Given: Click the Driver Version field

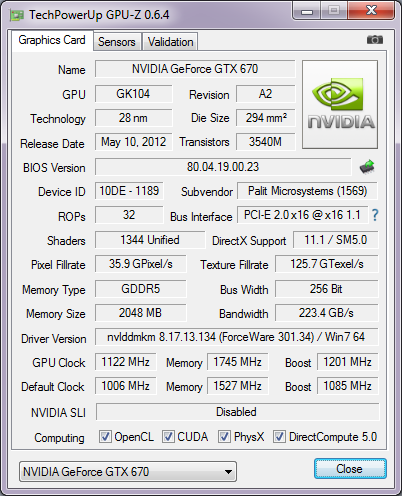Looking at the screenshot, I should coord(237,337).
